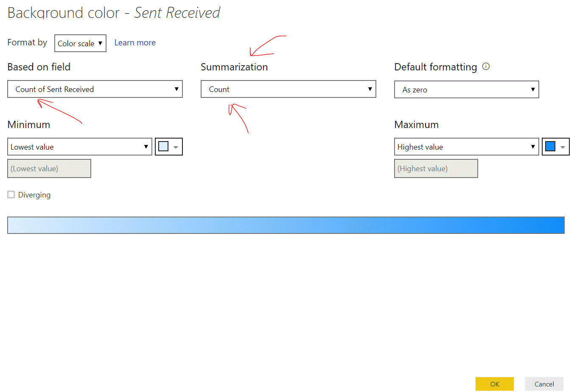
Task: Click the Minimum (Lowest value) input box
Action: pyautogui.click(x=49, y=169)
